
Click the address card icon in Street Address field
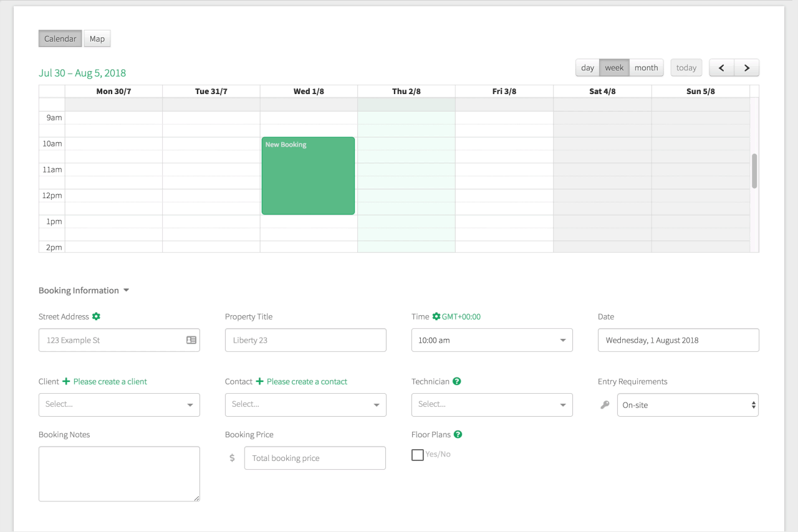click(x=191, y=340)
